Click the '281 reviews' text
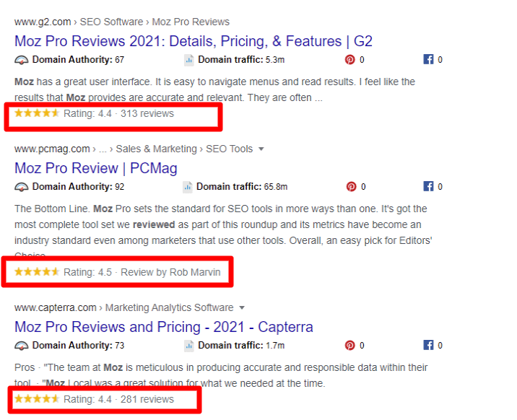517x420 pixels. [147, 399]
